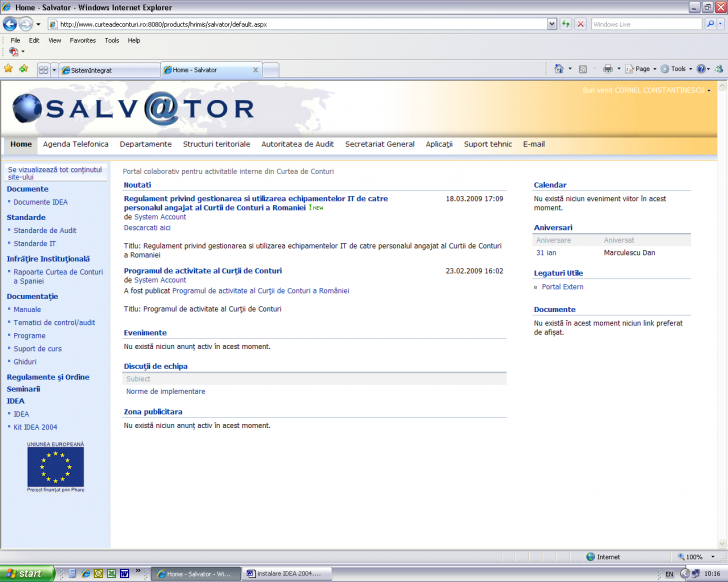Click the Print icon in command bar
Viewport: 728px width, 582px height.
click(x=607, y=69)
